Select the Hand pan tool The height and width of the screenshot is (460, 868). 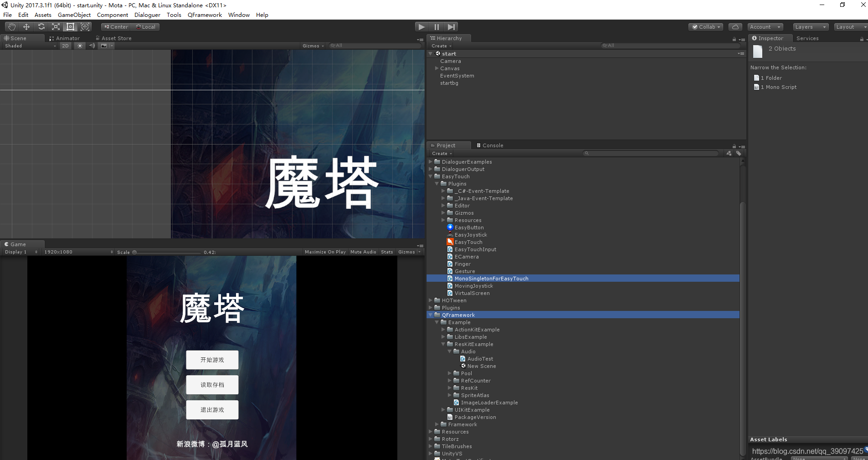coord(11,26)
